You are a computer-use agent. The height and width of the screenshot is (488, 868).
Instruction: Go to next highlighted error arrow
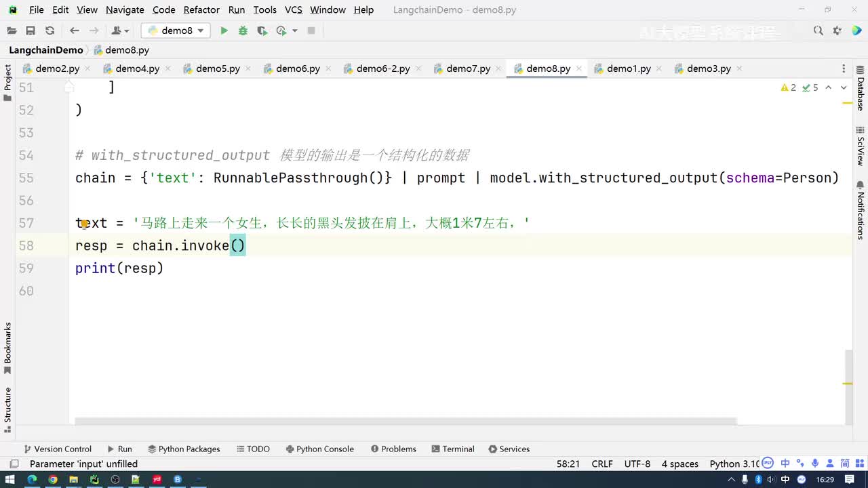coord(844,87)
